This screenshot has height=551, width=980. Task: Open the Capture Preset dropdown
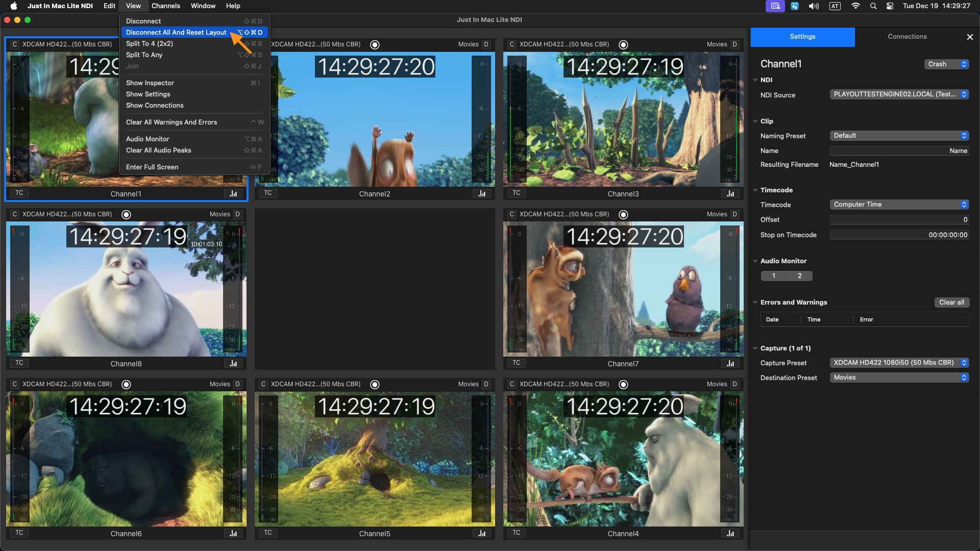tap(899, 363)
